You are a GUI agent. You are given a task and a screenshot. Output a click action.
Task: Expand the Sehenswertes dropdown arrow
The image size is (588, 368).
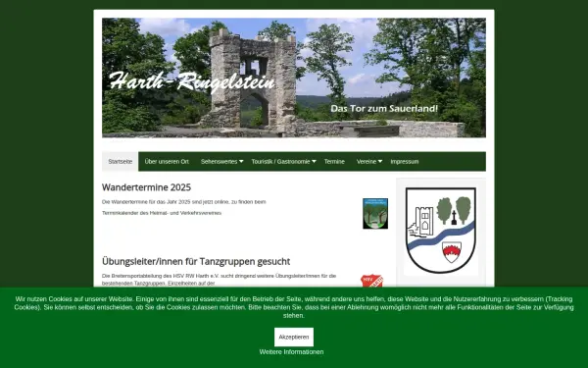click(241, 162)
